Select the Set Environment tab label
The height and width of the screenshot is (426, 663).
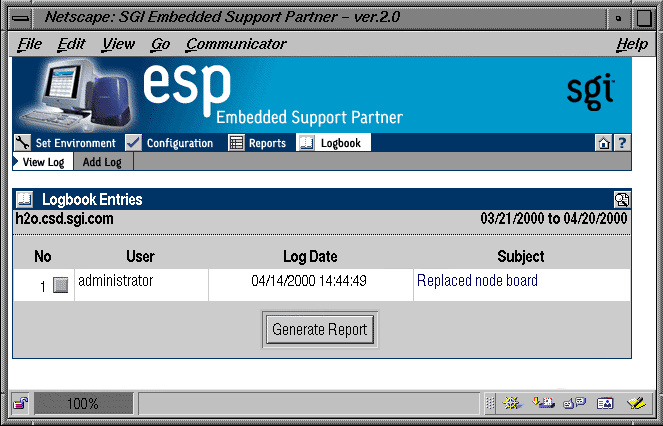[75, 143]
